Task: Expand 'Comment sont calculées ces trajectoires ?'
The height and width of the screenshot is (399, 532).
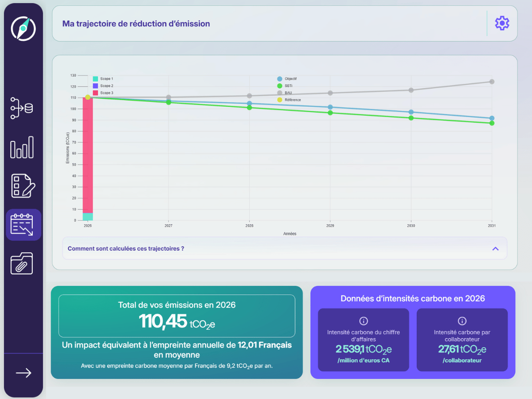Action: [126, 249]
